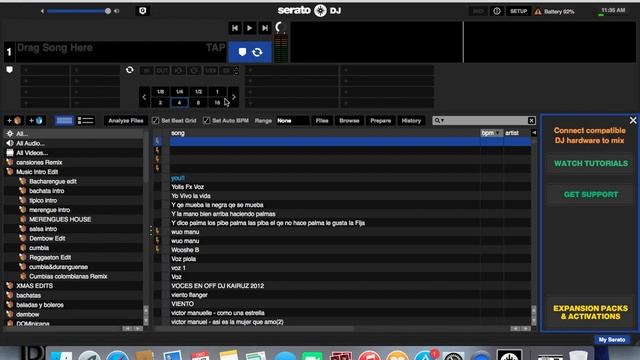Viewport: 640px width, 360px height.
Task: Open the Reggaeton Edit subcrate
Action: (x=50, y=257)
